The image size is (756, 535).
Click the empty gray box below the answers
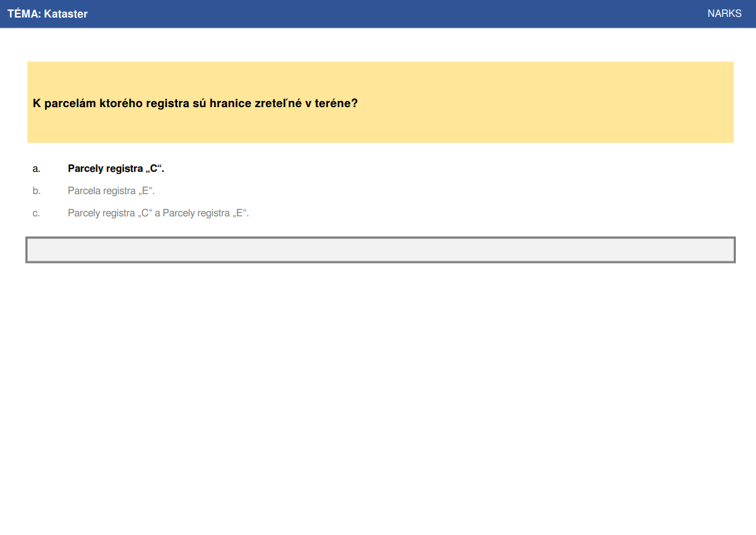[x=380, y=250]
